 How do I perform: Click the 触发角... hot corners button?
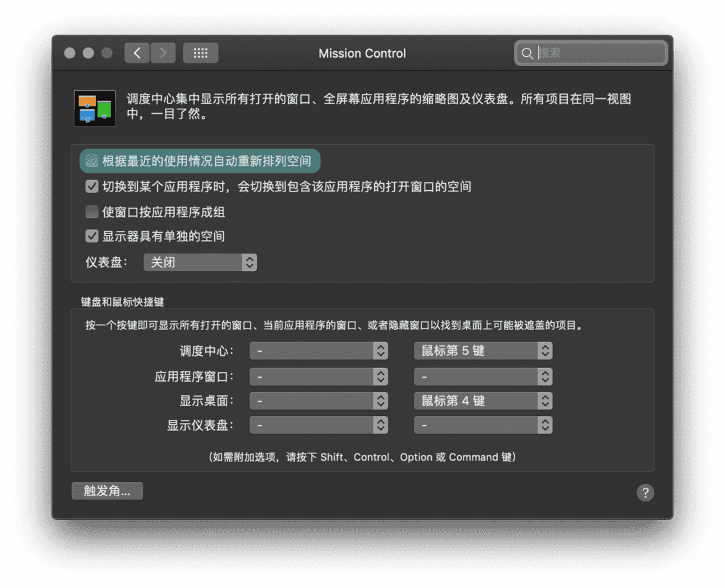click(x=107, y=490)
